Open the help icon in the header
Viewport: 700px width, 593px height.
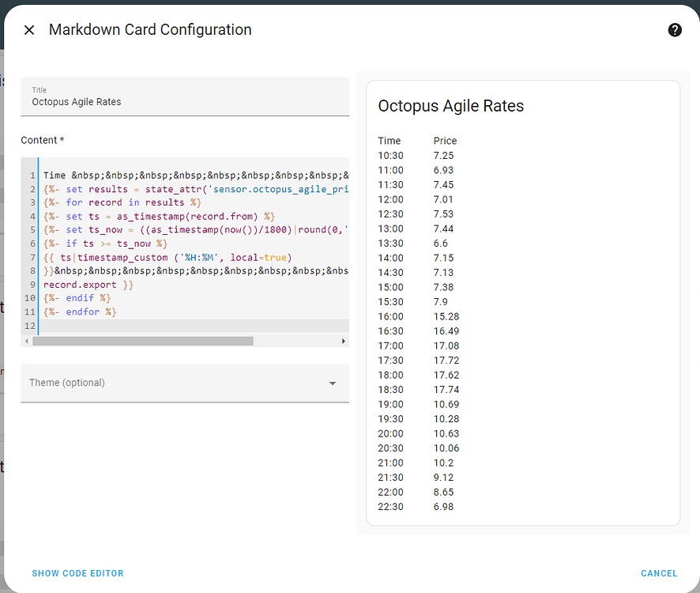tap(675, 29)
